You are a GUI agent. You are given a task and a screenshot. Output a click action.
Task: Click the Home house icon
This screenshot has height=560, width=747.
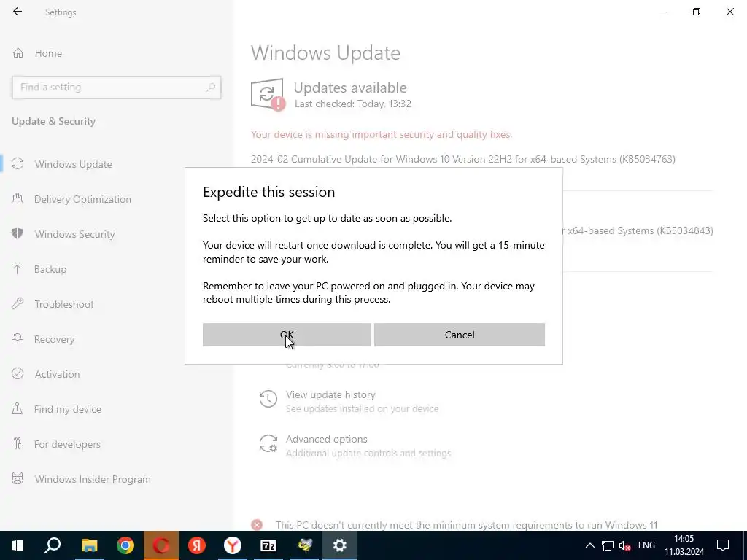coord(18,52)
